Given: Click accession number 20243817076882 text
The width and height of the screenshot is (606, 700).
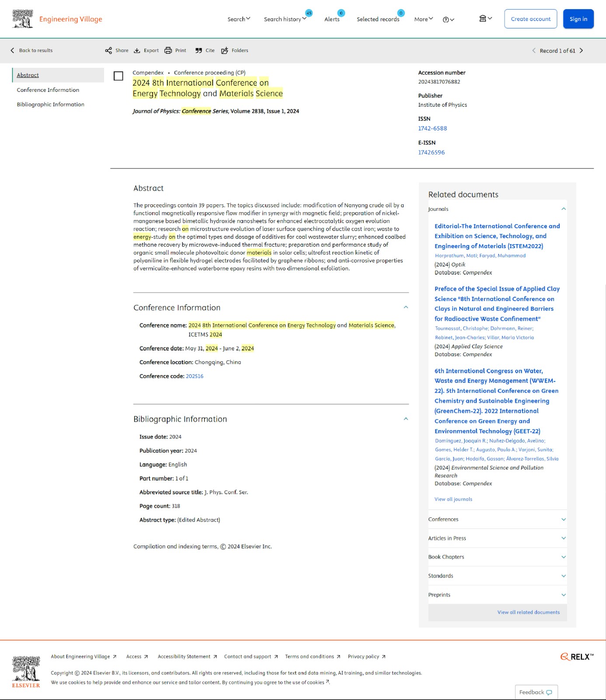Looking at the screenshot, I should pyautogui.click(x=439, y=82).
